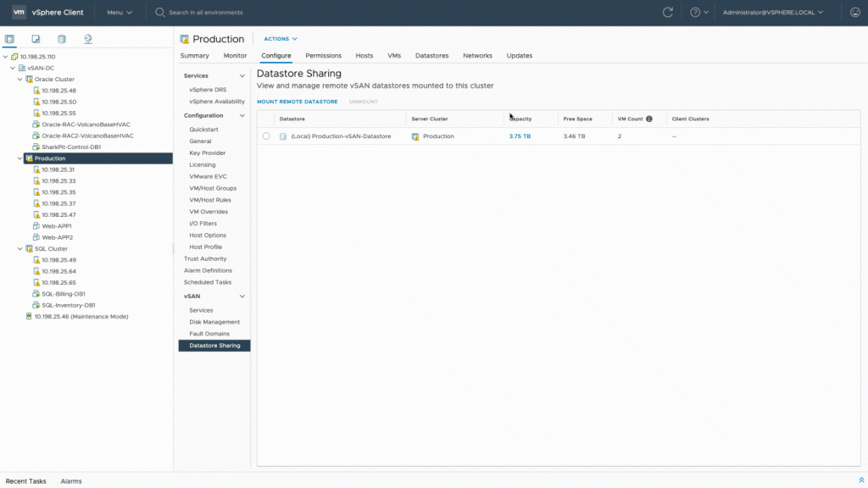Select the Production-vSAN-Datastore radio button
The image size is (868, 488).
266,136
